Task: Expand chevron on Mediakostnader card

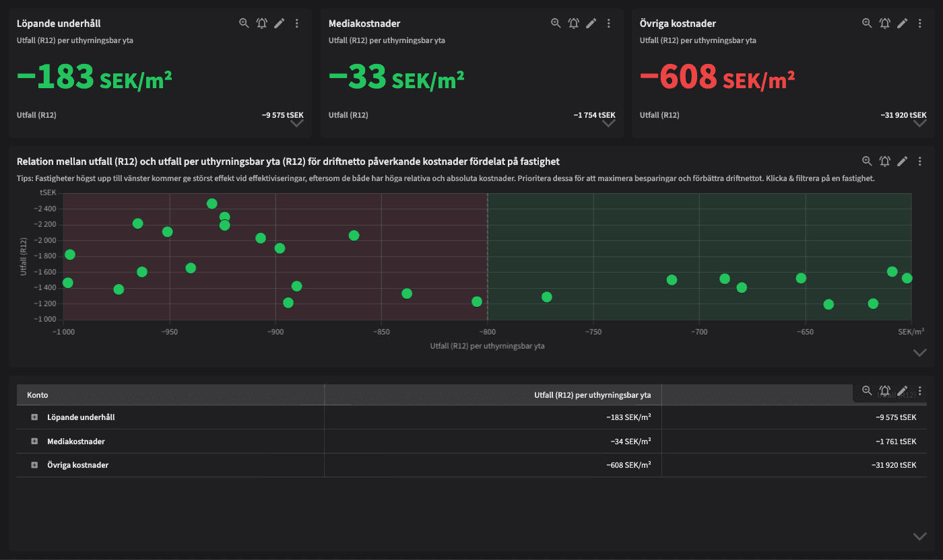Action: pos(608,123)
